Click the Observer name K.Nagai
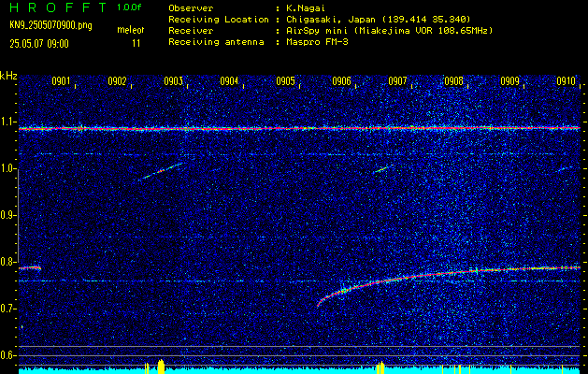 point(305,7)
